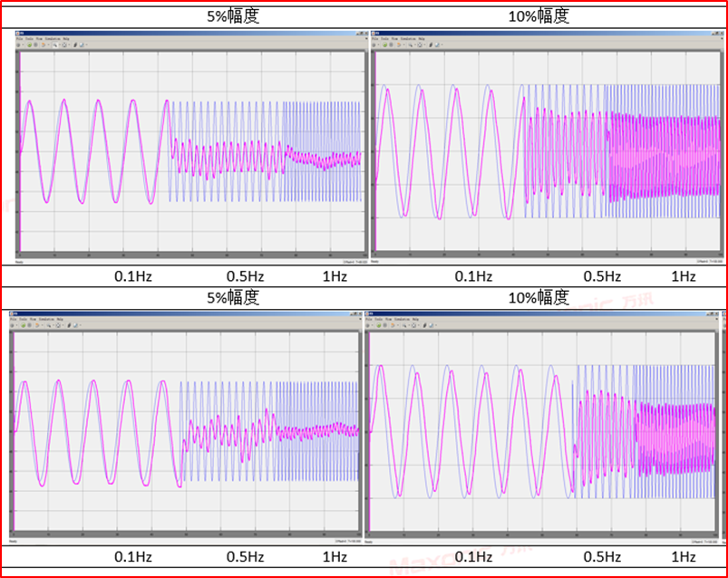Open the File menu in top-left scope window
728x578 pixels.
(19, 39)
